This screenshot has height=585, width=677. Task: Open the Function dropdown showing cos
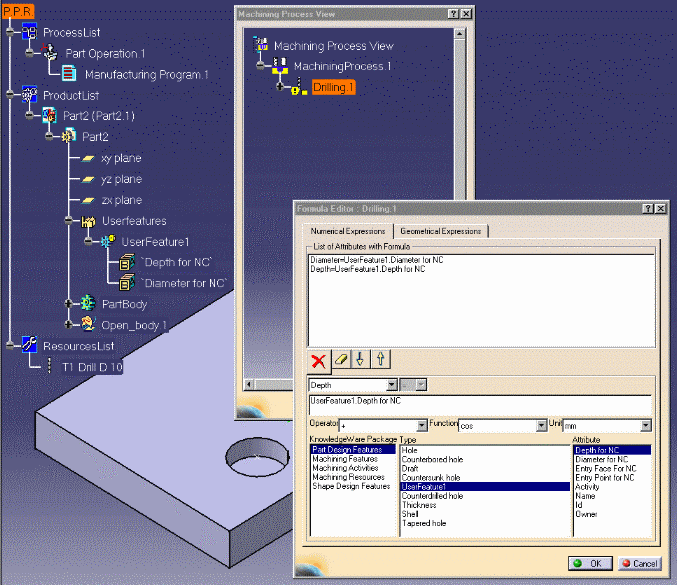[x=541, y=426]
